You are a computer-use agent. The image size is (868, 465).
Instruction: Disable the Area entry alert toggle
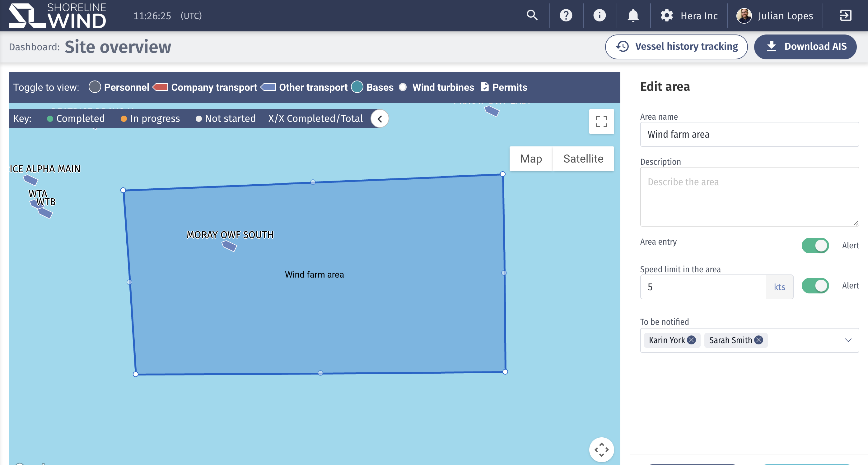coord(815,246)
